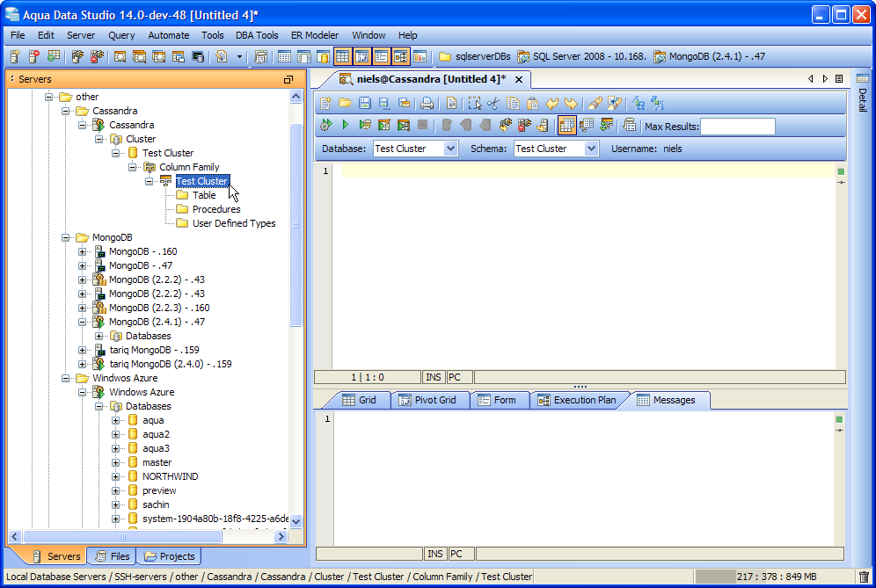The width and height of the screenshot is (876, 588).
Task: Switch to the Pivot Grid tab
Action: [x=428, y=400]
